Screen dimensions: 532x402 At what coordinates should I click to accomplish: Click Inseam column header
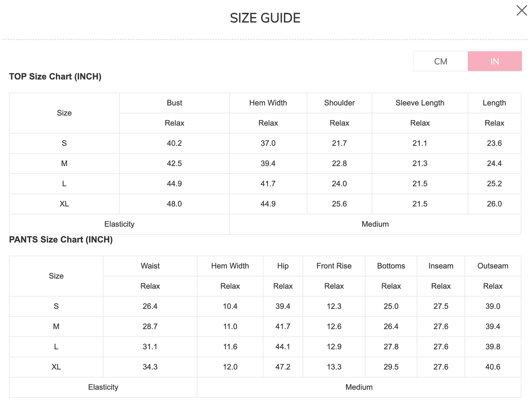point(441,266)
